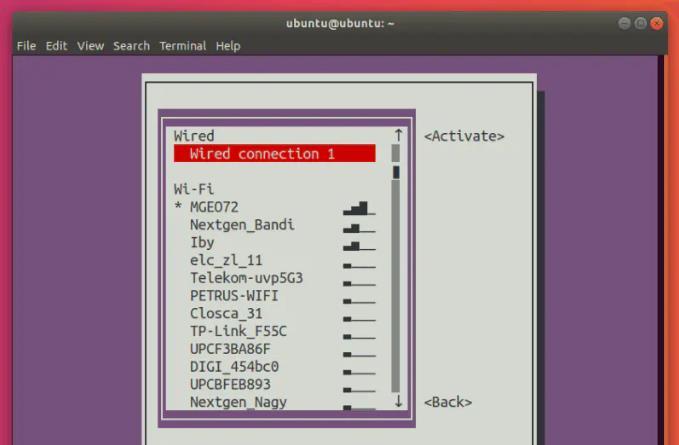The width and height of the screenshot is (679, 445).
Task: Click the PETRUS-WIFI signal strength indicator
Action: [359, 301]
